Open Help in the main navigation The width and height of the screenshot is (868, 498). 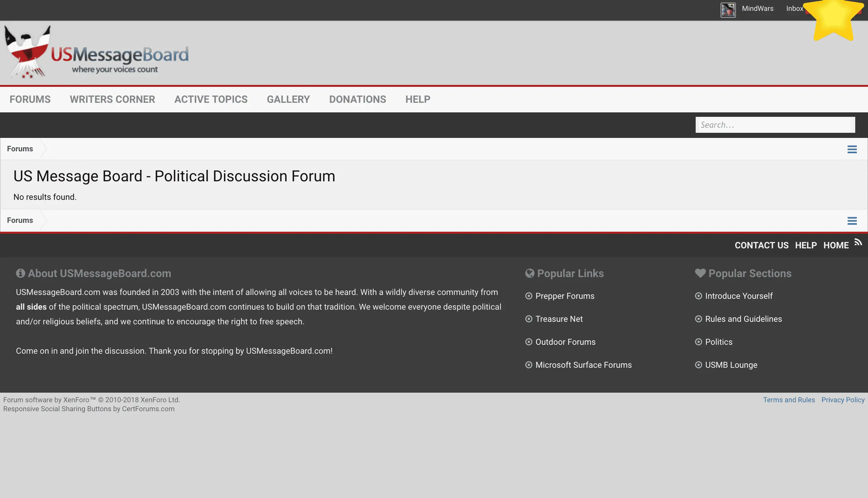418,99
